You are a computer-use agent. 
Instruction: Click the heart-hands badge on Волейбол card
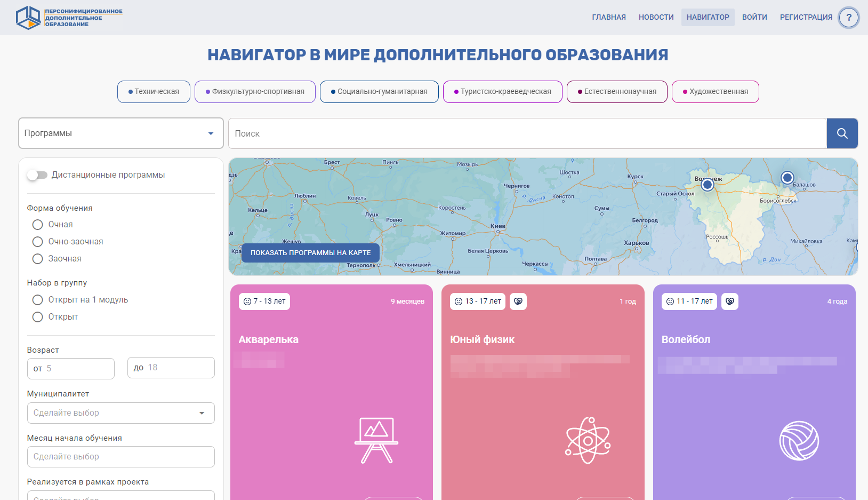[x=730, y=301]
